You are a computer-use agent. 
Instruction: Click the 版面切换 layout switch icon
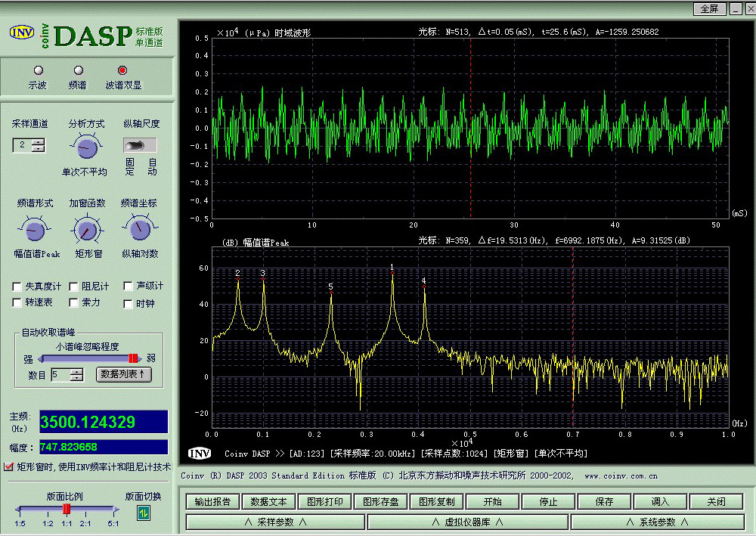(143, 513)
